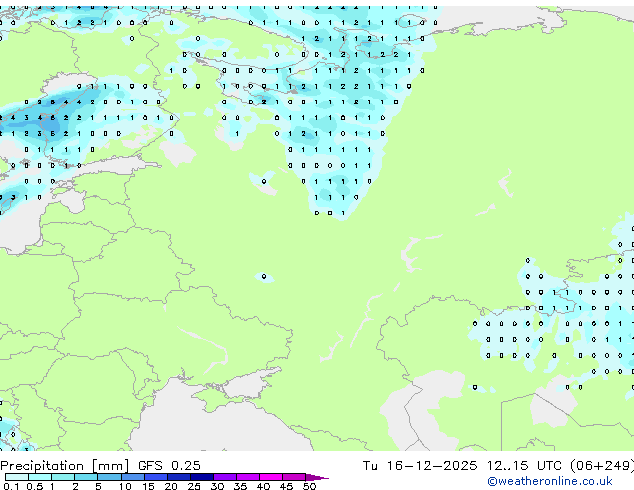Select the violet legend swatch between 35 and 40
Screen dimensions: 634x490
pos(248,477)
